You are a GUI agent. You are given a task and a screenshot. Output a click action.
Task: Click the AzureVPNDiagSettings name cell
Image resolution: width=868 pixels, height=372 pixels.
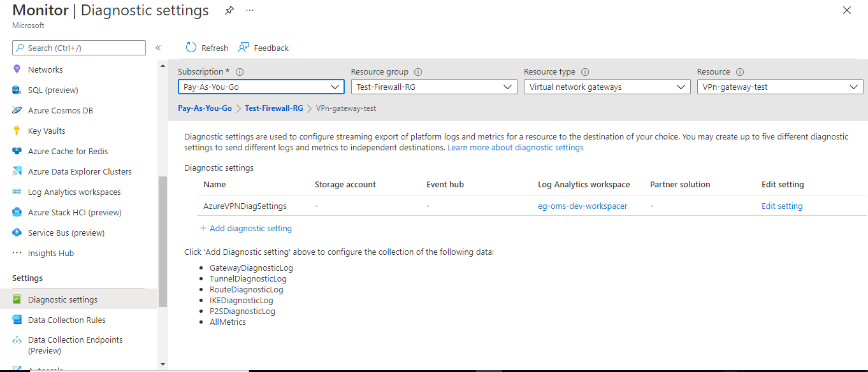tap(245, 206)
